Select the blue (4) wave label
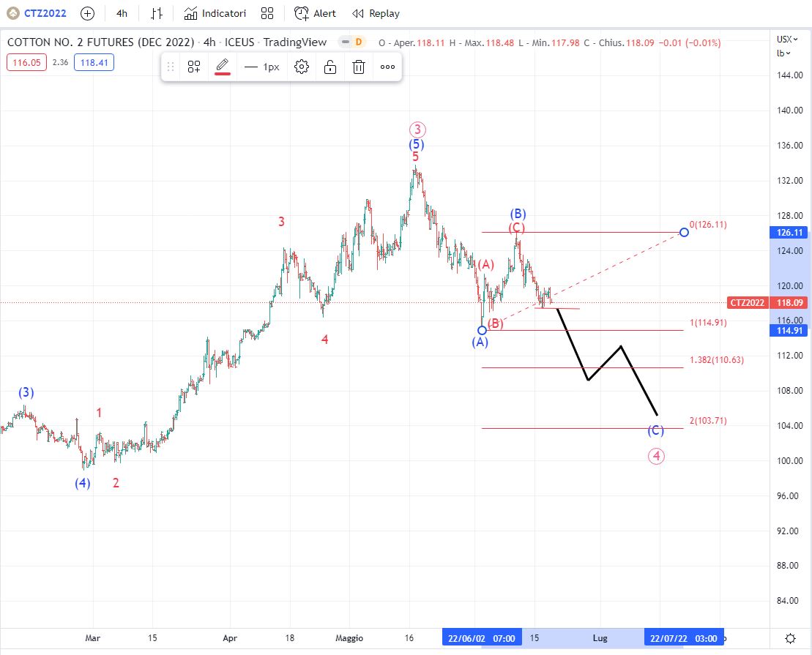 tap(83, 483)
